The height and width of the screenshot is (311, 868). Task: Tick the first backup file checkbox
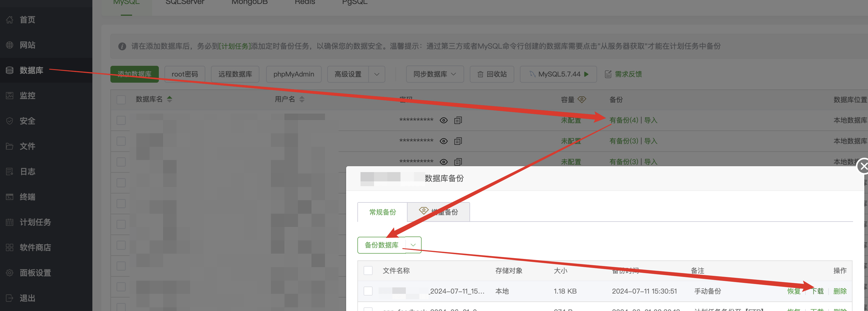coord(368,291)
